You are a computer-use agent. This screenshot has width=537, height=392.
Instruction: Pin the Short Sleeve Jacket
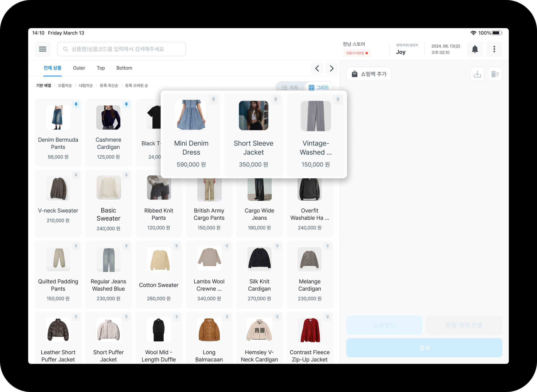[276, 100]
